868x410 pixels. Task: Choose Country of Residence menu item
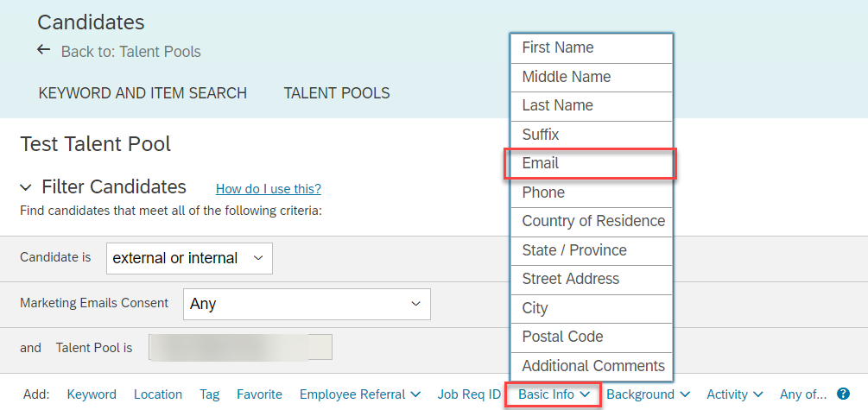[x=591, y=221]
